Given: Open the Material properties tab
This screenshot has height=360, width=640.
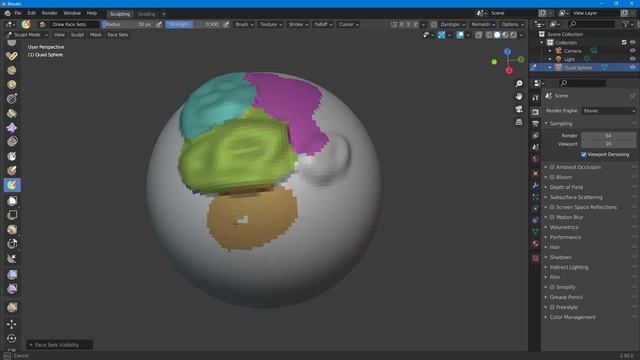Looking at the screenshot, I should [536, 243].
